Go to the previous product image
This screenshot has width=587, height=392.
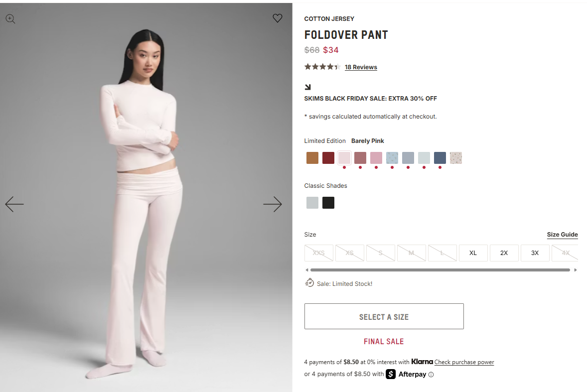[x=14, y=204]
